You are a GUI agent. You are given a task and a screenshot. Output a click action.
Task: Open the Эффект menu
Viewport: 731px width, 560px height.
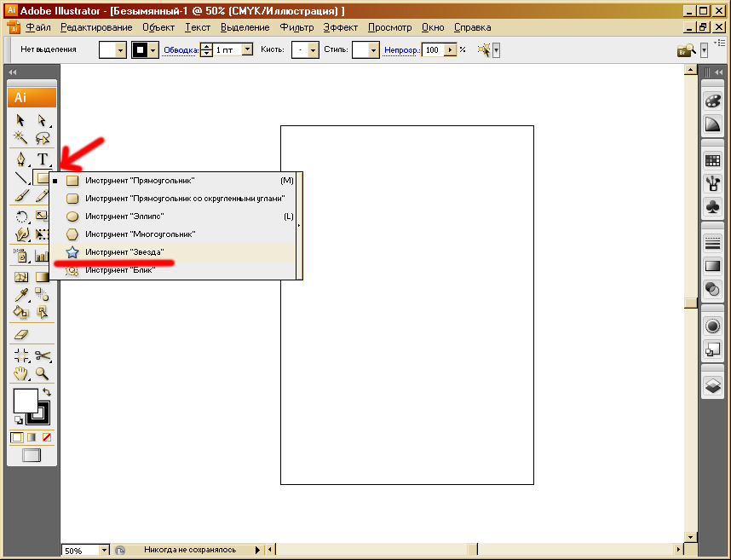tap(340, 27)
